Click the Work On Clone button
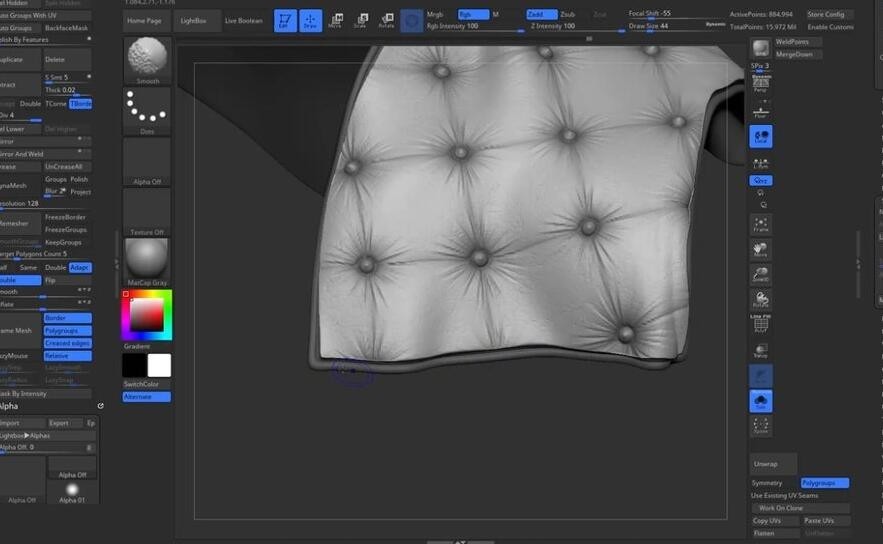The width and height of the screenshot is (883, 544). coord(800,508)
